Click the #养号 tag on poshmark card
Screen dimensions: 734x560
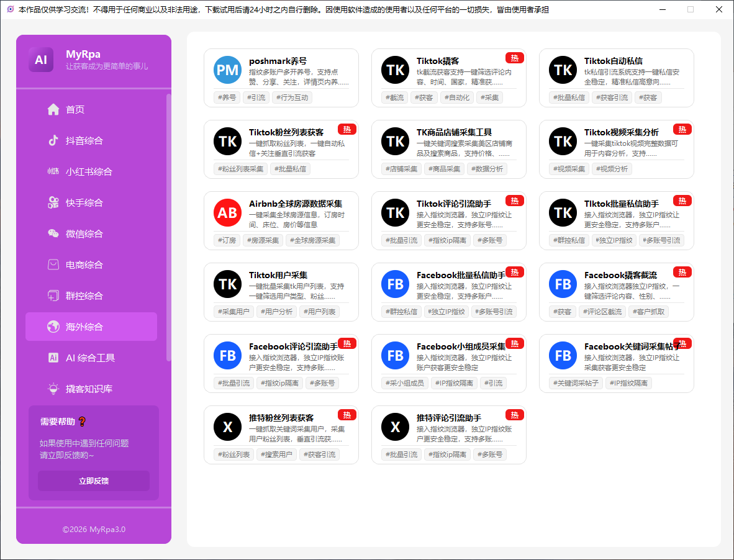227,97
